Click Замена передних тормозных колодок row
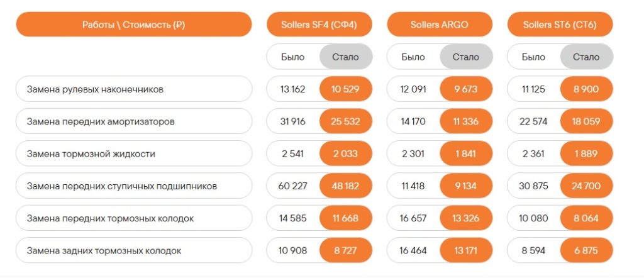This screenshot has height=278, width=644. coord(134,218)
